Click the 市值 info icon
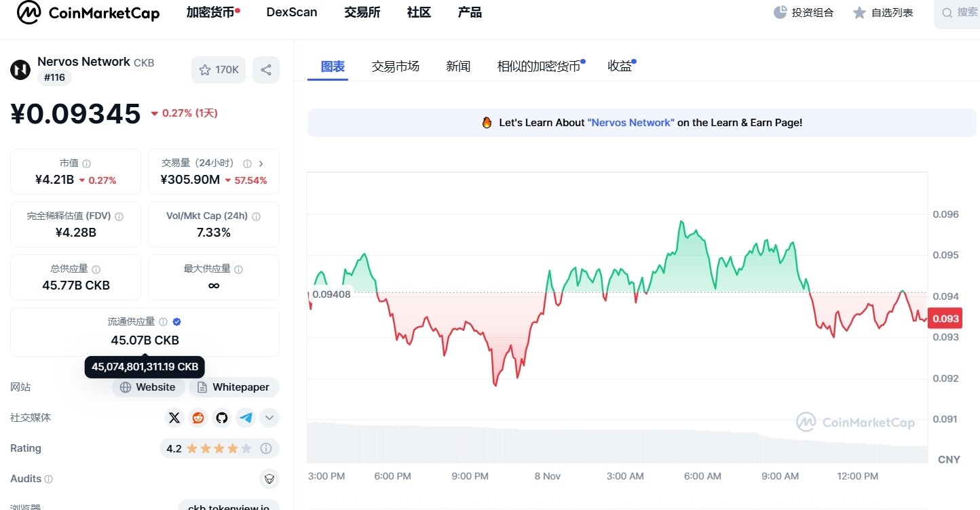The image size is (980, 510). coord(86,163)
